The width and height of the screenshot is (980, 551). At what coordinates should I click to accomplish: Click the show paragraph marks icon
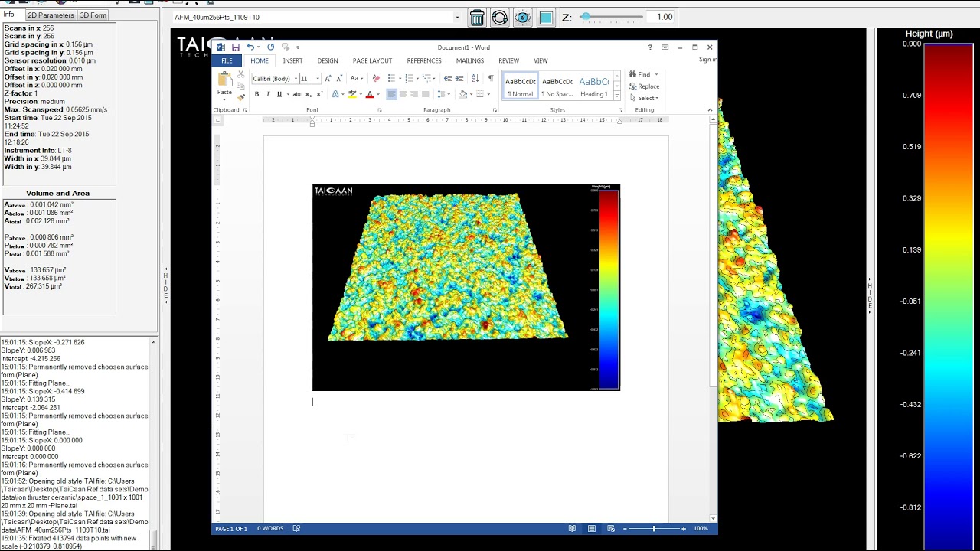tap(490, 78)
